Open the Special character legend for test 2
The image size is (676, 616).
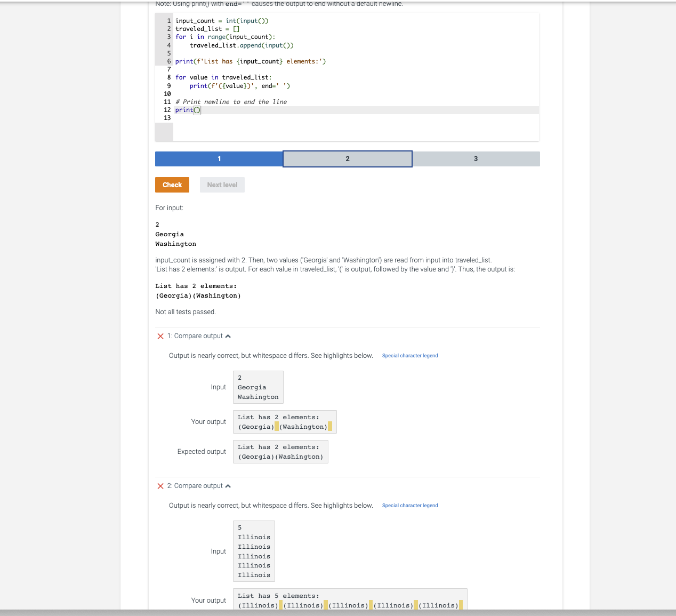(x=410, y=506)
